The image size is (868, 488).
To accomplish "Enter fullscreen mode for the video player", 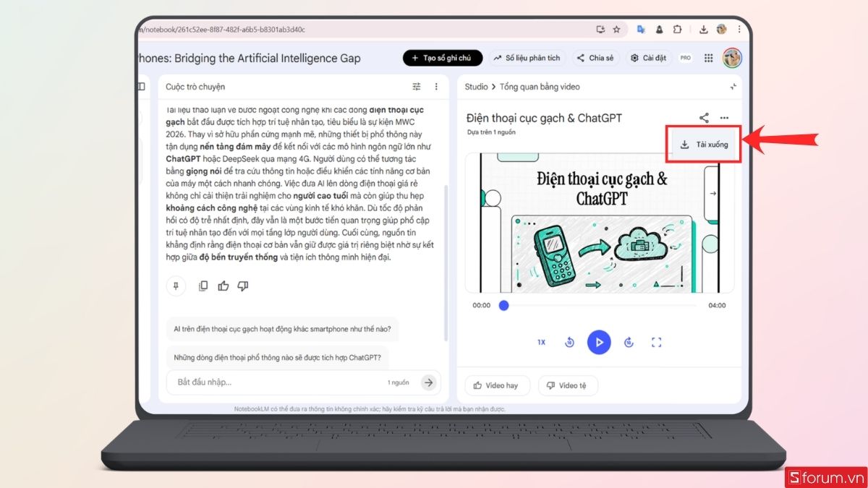I will 657,341.
